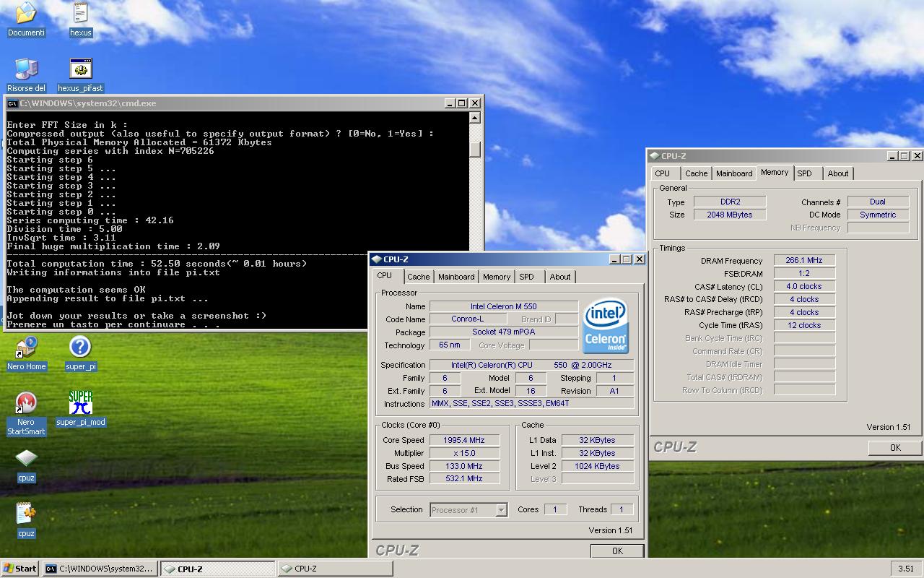Open the Nero StartSmart shortcut icon

pyautogui.click(x=26, y=402)
